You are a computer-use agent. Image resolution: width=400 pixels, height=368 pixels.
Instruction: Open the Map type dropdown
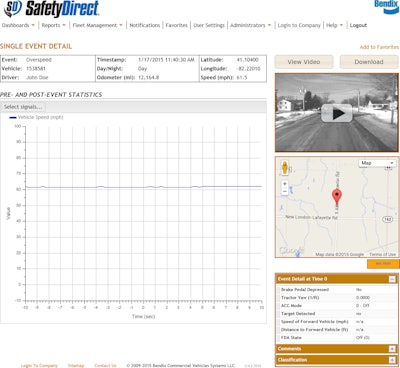(x=377, y=163)
